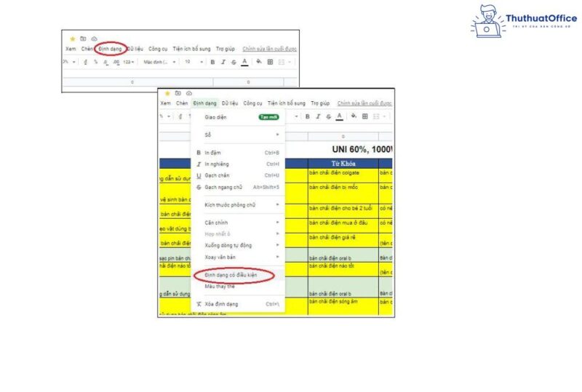Open text color picker in the lower toolbar
The width and height of the screenshot is (582, 392).
click(339, 116)
